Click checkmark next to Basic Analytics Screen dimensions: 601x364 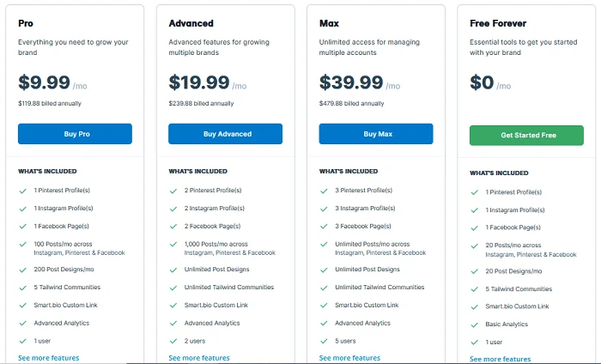475,325
